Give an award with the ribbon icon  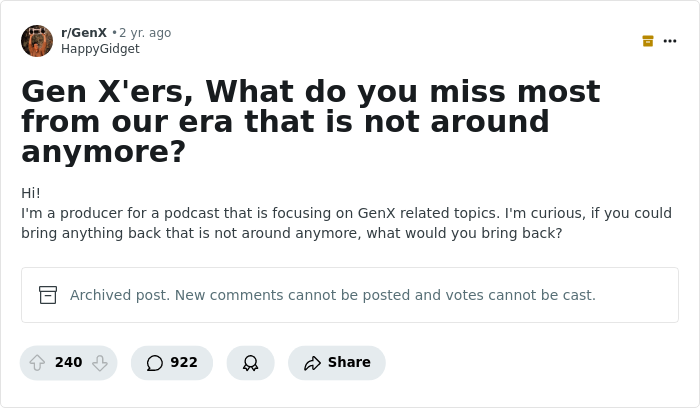tap(250, 363)
